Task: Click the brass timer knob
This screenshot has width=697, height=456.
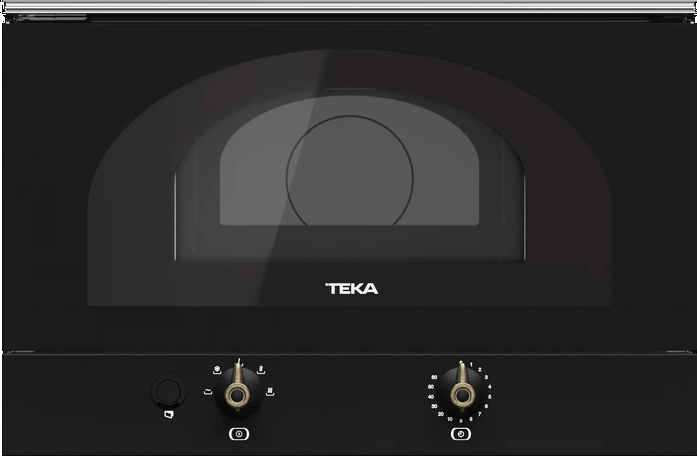Action: pos(461,396)
